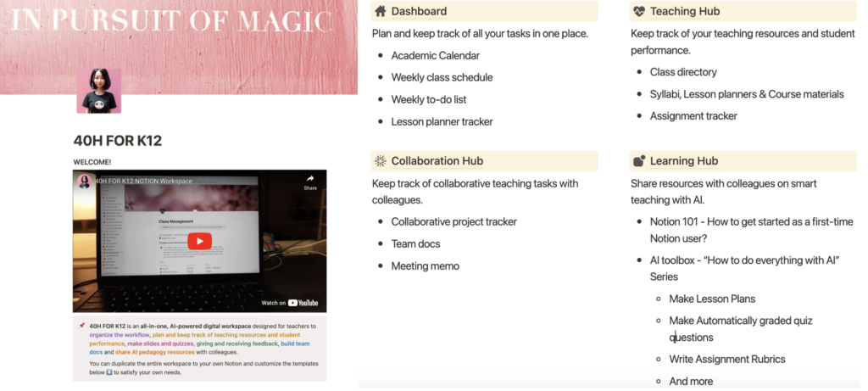
Task: Click the Dashboard description text
Action: click(480, 33)
